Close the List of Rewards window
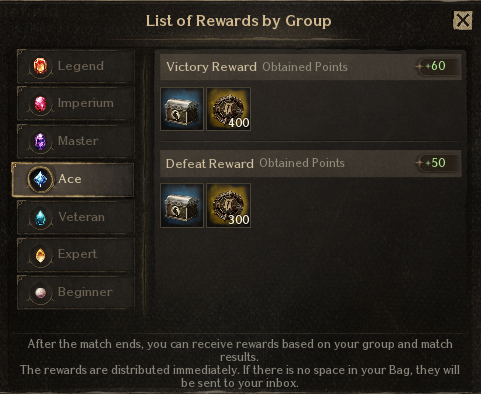The image size is (481, 394). tap(462, 21)
